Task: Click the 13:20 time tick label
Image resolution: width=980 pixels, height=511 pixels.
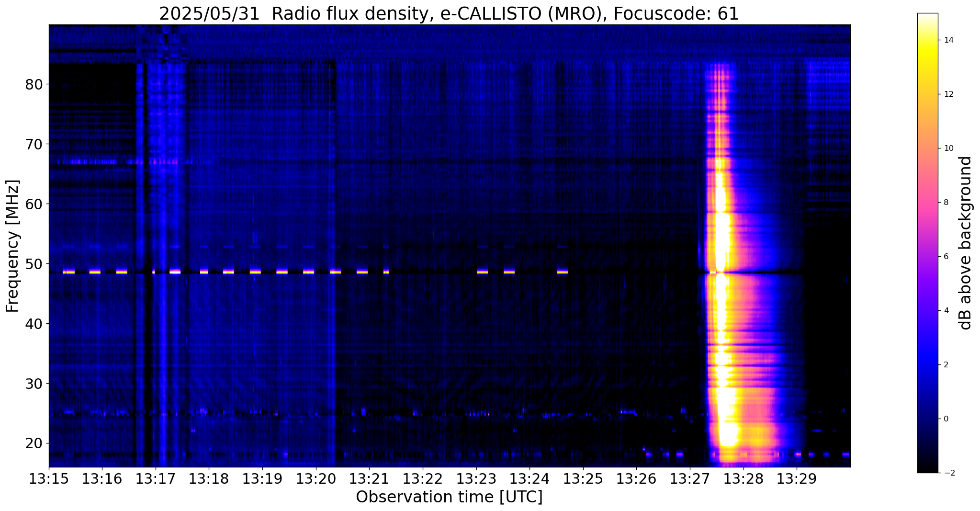Action: click(316, 479)
